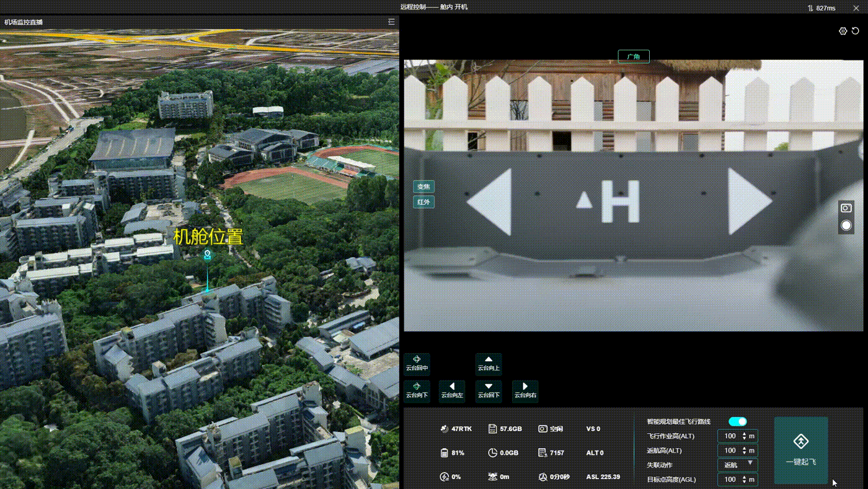Start recording with the white circle button
The image size is (868, 489).
pos(846,225)
